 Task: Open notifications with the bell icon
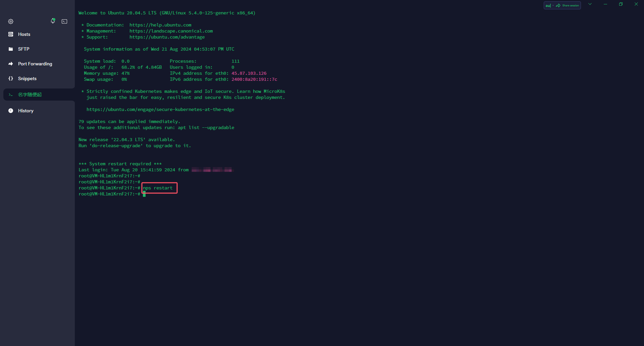click(x=53, y=21)
